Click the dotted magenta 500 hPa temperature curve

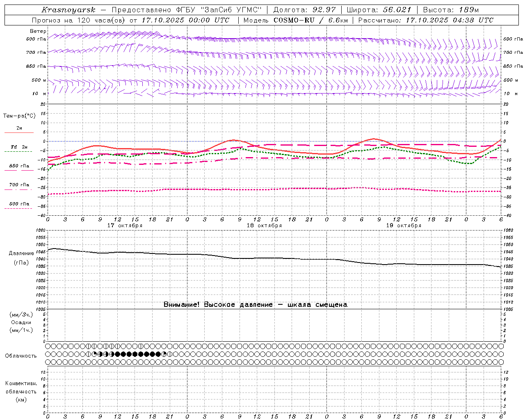274,189
